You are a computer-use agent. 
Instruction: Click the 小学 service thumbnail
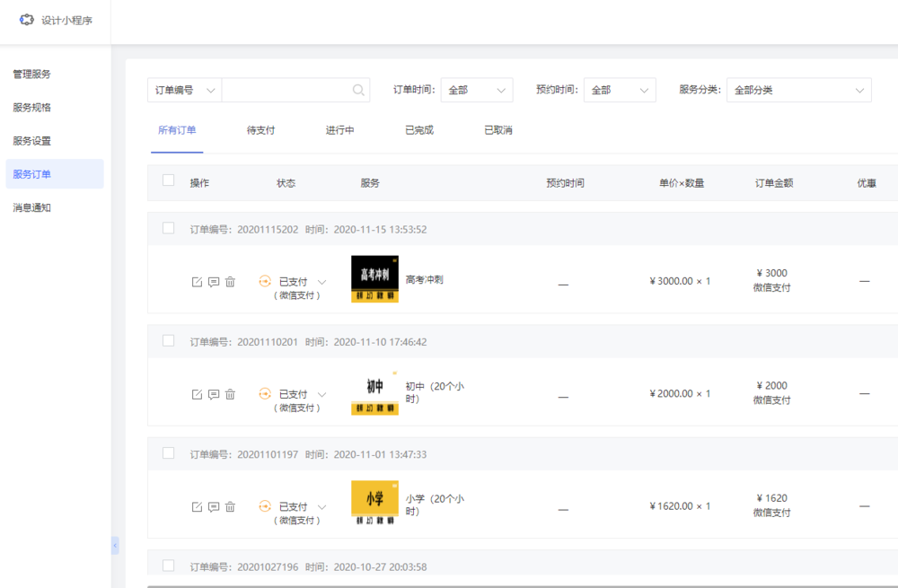tap(374, 504)
